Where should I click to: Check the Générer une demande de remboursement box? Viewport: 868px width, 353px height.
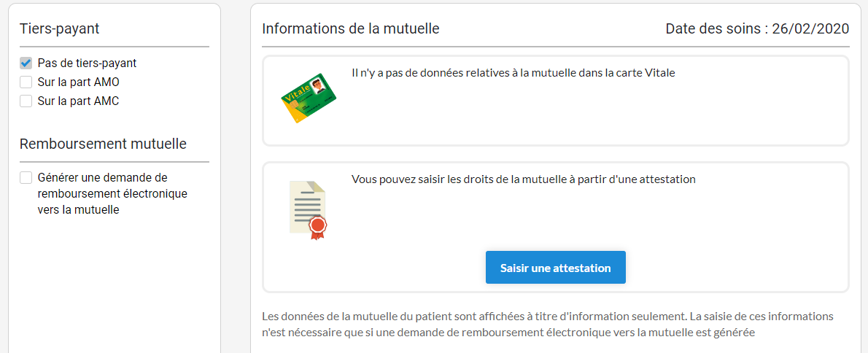[26, 177]
